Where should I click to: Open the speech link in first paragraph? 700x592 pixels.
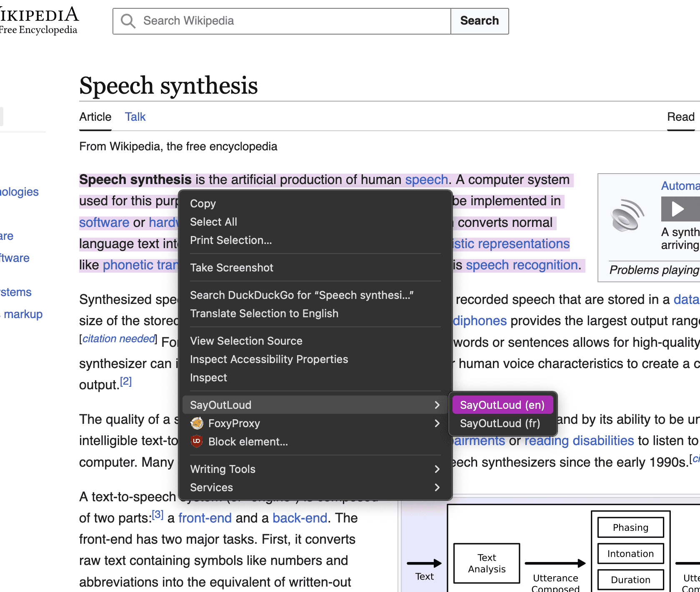[427, 179]
